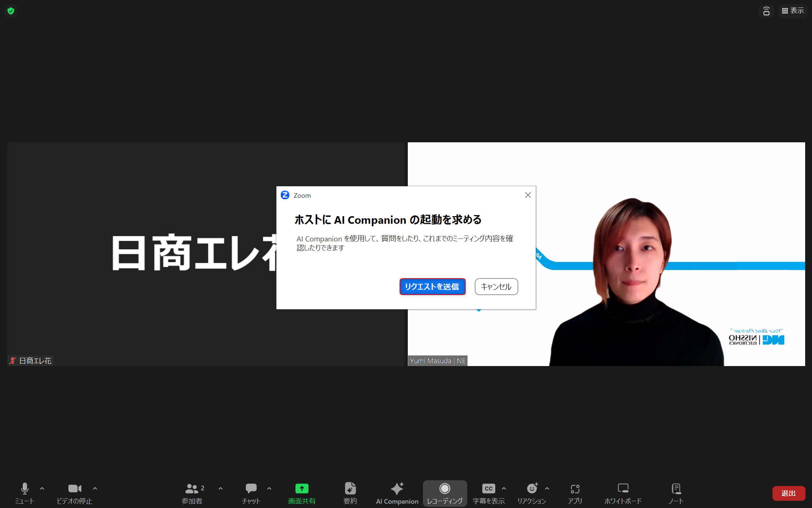This screenshot has width=812, height=508.
Task: Click the green encryption shield icon
Action: point(11,11)
